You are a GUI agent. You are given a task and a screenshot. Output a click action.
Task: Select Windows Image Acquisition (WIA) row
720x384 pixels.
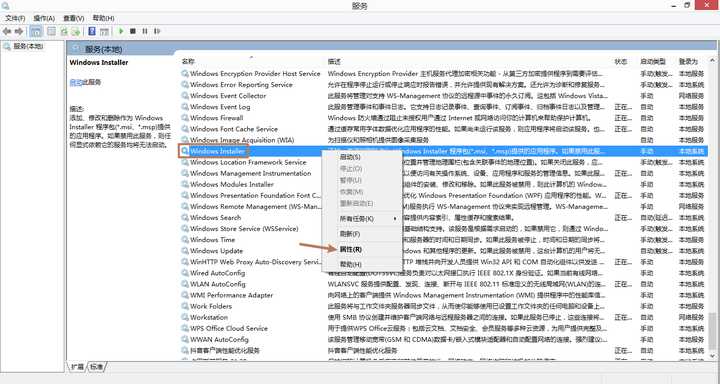[x=444, y=140]
